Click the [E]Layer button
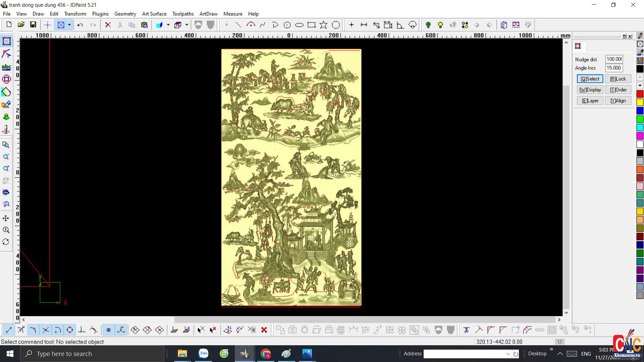 (x=590, y=101)
